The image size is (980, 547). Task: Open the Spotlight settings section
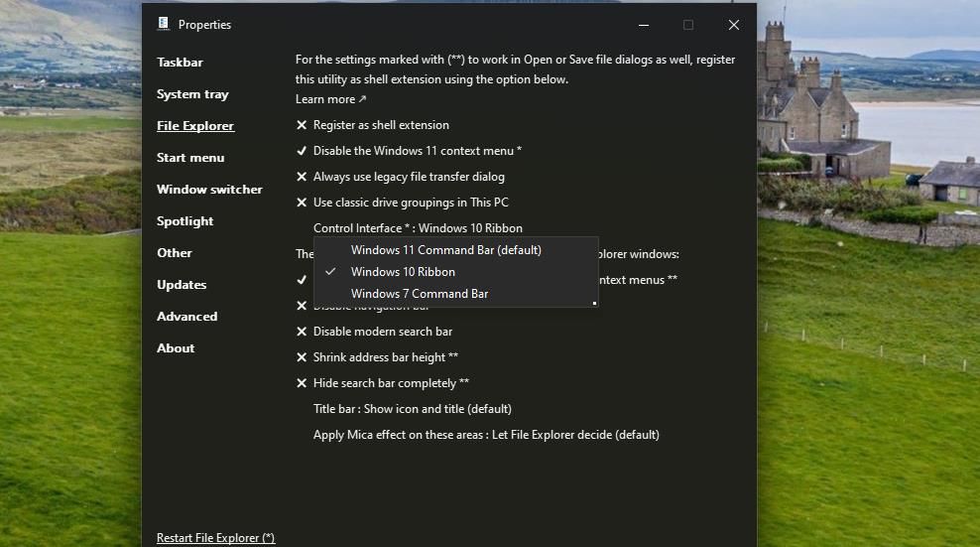184,221
